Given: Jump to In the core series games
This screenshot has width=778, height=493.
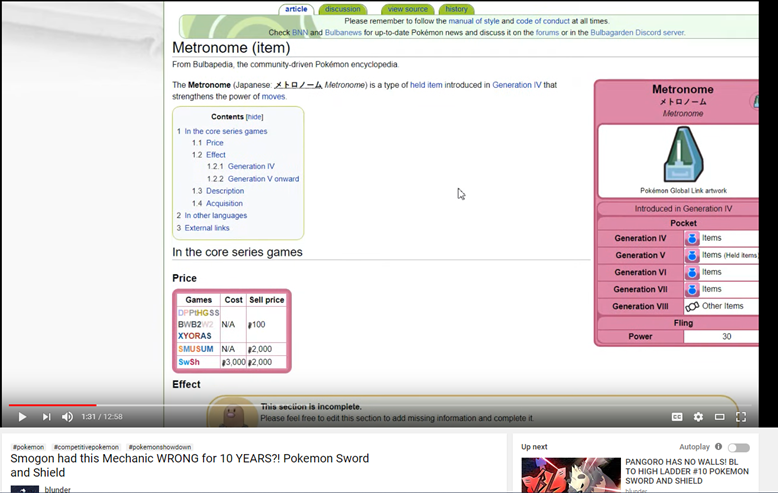Looking at the screenshot, I should (x=226, y=131).
